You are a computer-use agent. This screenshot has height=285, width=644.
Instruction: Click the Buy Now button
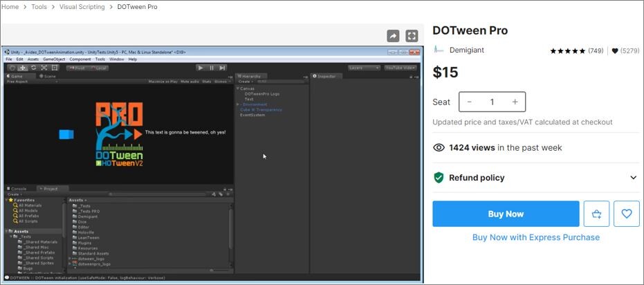(506, 214)
